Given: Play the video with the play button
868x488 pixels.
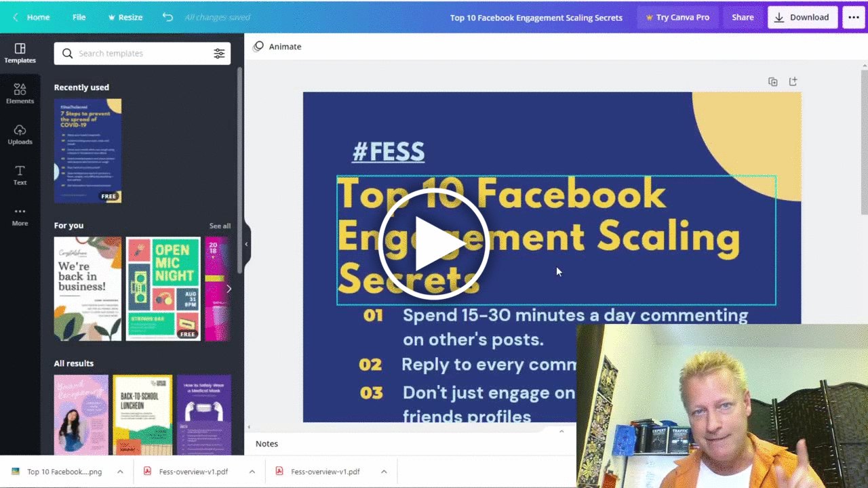Looking at the screenshot, I should click(x=433, y=243).
